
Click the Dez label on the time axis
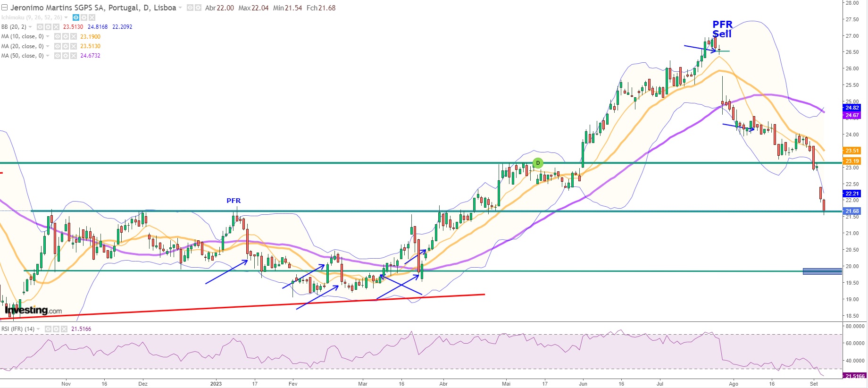pyautogui.click(x=143, y=384)
